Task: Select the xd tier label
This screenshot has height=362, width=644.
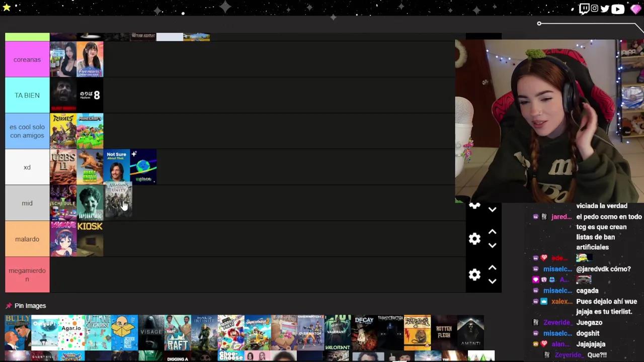Action: [27, 167]
